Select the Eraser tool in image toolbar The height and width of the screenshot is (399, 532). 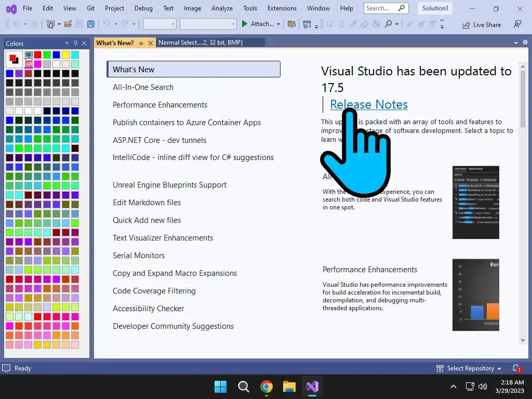pyautogui.click(x=365, y=24)
